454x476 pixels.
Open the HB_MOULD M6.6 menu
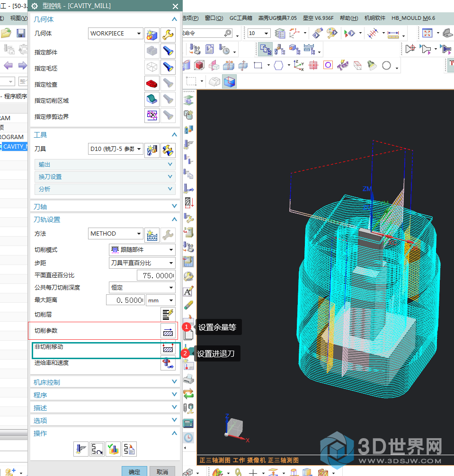(x=413, y=18)
